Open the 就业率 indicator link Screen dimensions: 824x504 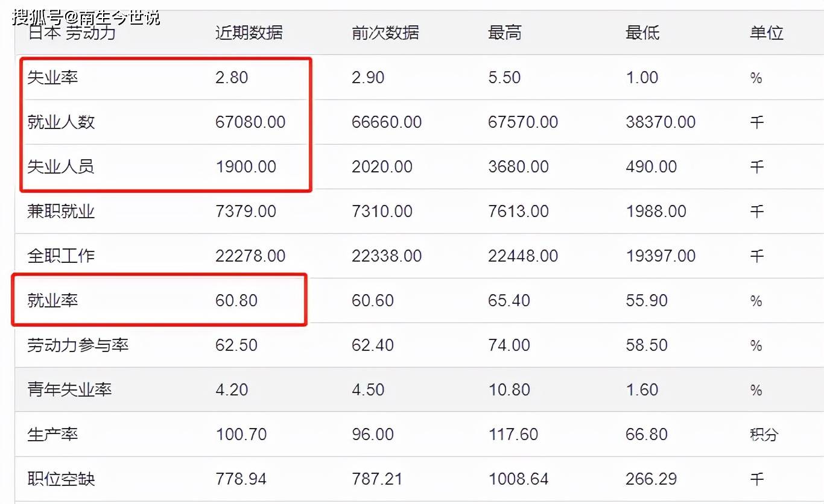pos(52,301)
